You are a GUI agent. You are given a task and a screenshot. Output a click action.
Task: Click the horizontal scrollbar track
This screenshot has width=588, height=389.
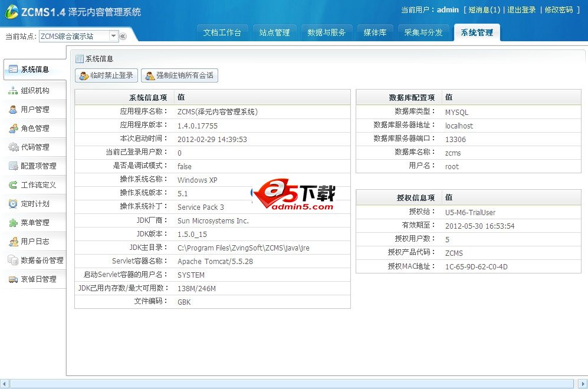tap(292, 384)
